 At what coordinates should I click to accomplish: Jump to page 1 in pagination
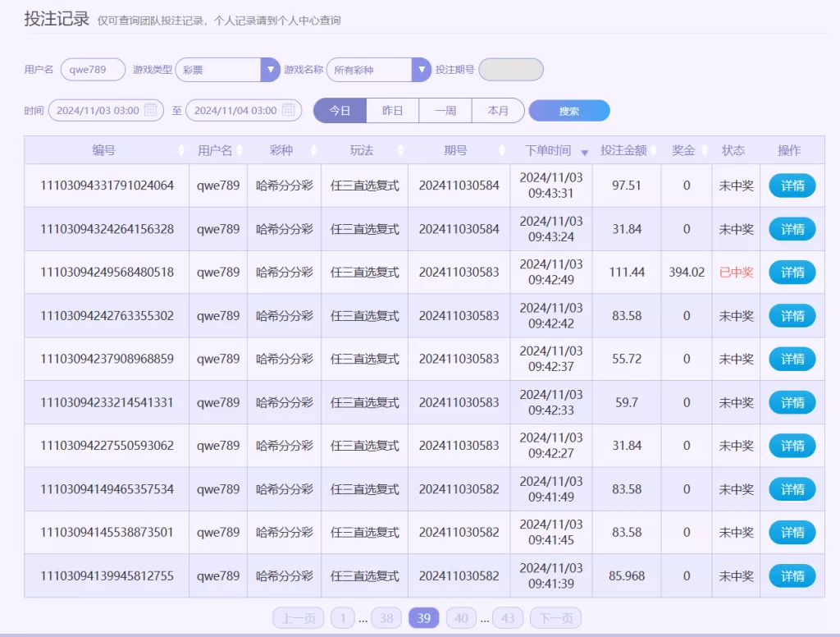[342, 618]
